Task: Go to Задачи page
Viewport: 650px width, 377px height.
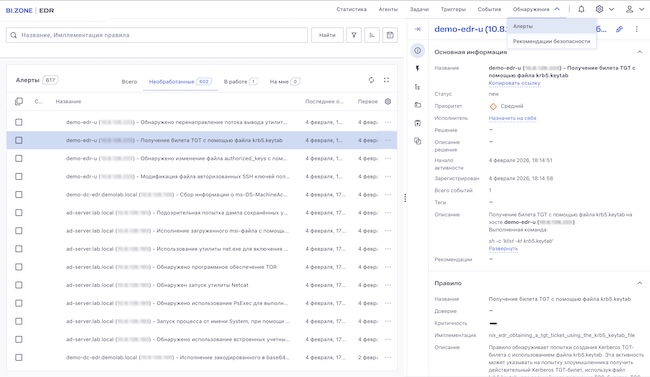Action: [x=419, y=9]
